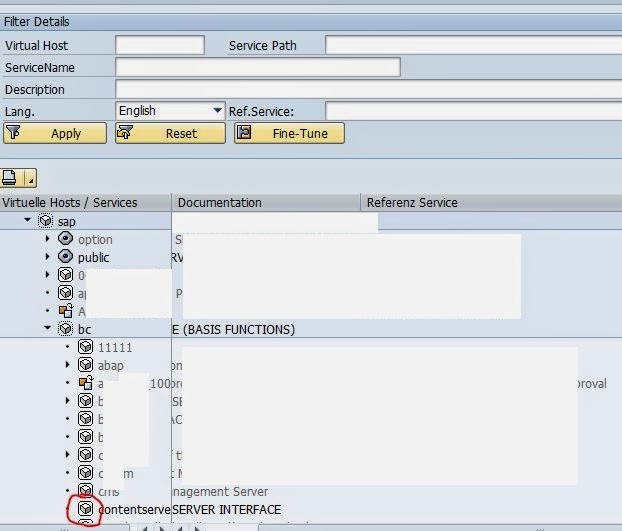Click the alias icon beside the 100 entry
This screenshot has width=622, height=531.
click(86, 383)
